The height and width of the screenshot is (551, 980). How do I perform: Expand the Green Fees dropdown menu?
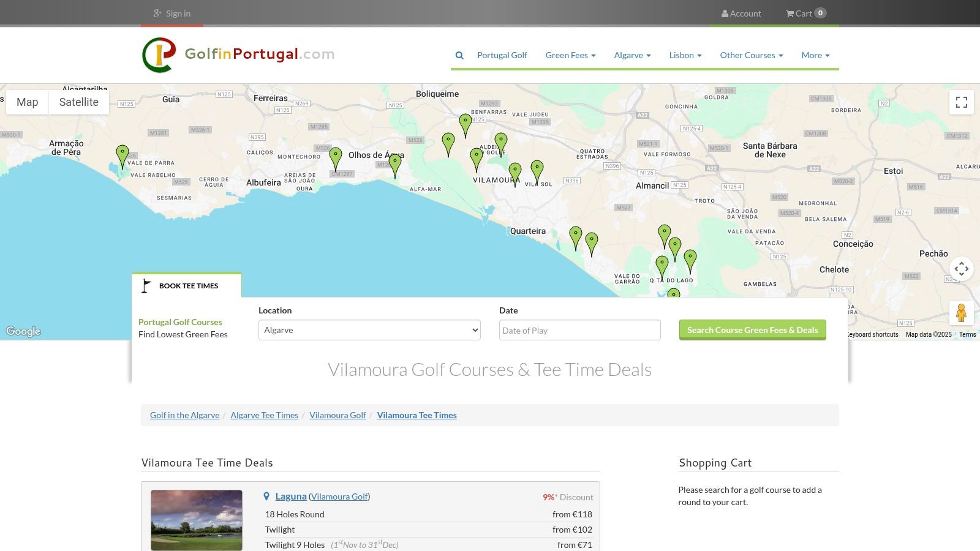(570, 55)
